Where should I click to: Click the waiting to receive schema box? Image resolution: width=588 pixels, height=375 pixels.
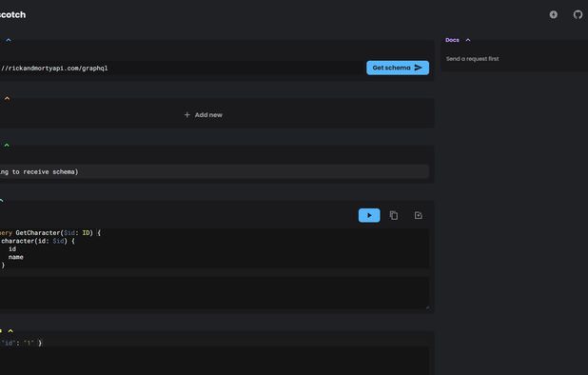coord(214,171)
